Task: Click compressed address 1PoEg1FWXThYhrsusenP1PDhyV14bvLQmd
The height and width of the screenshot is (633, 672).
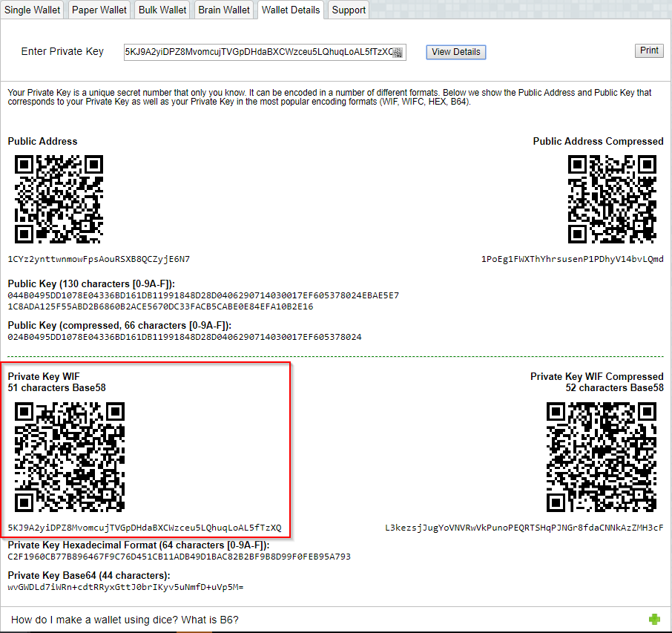Action: [x=572, y=259]
